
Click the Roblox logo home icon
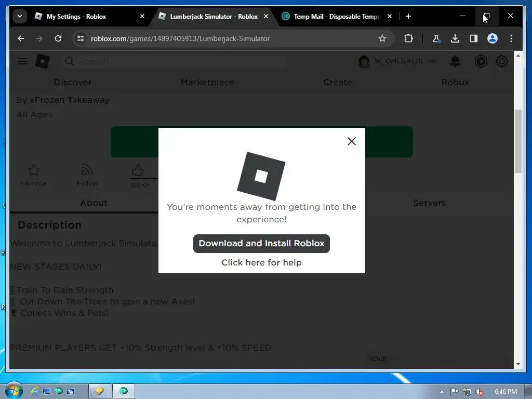[43, 61]
